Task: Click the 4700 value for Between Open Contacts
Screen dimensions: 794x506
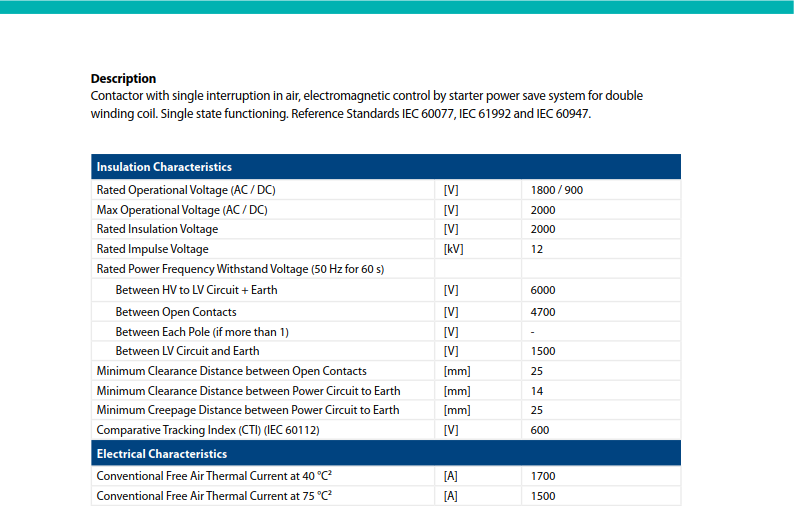Action: (543, 312)
